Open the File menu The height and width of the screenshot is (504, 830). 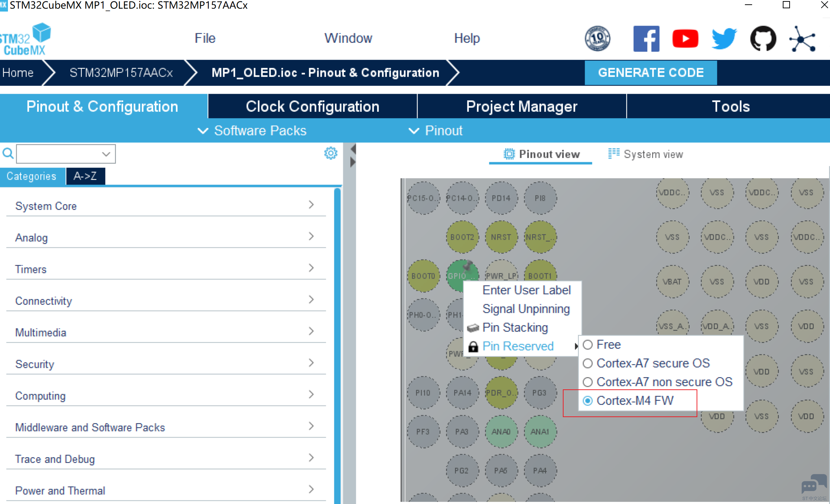(x=205, y=38)
